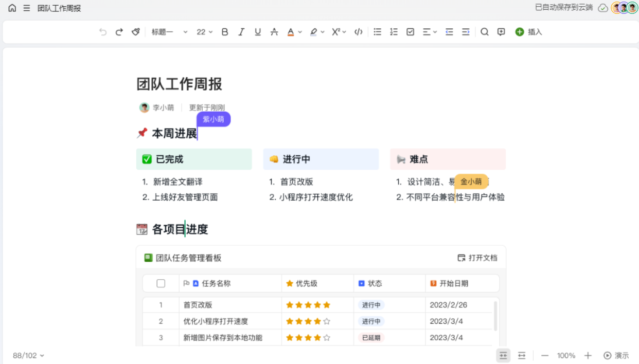Click list item 小程序打开速度优化

tap(316, 197)
